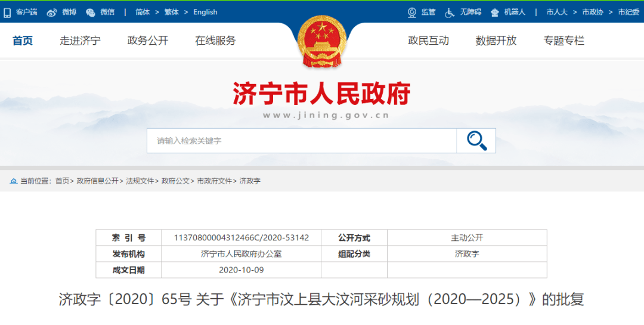
Task: Switch to Traditional Chinese (繁体)
Action: click(x=171, y=12)
